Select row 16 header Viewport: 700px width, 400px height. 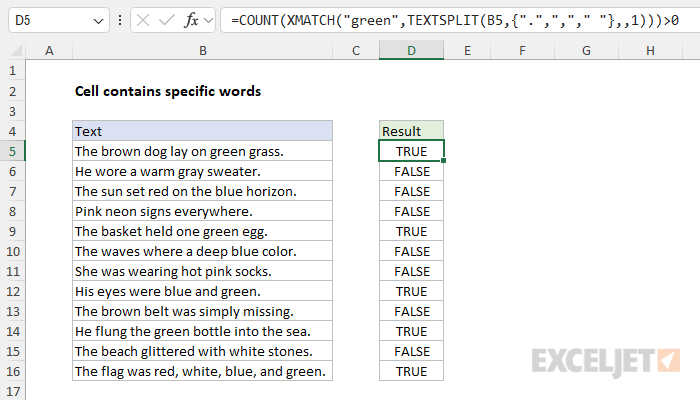coord(12,371)
